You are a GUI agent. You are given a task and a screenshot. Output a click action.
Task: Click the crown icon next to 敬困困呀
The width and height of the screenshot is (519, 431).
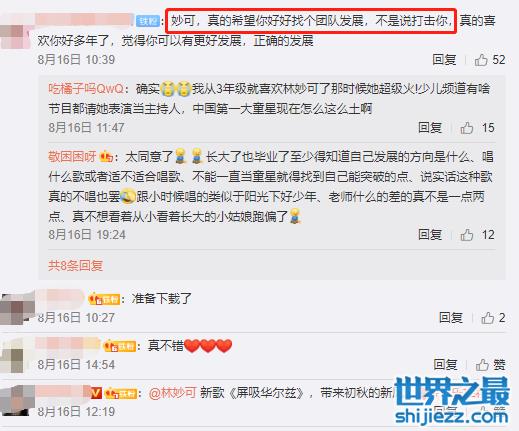pos(106,156)
